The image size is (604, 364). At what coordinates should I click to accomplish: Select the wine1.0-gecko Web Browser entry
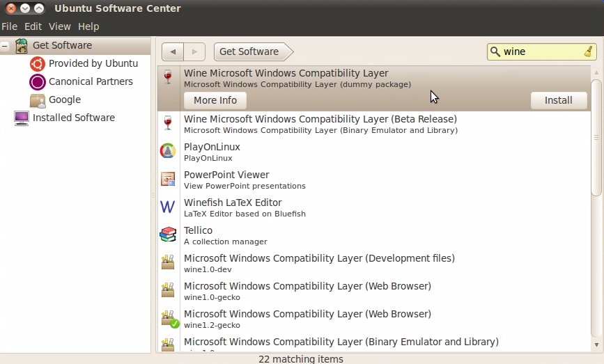pyautogui.click(x=374, y=291)
